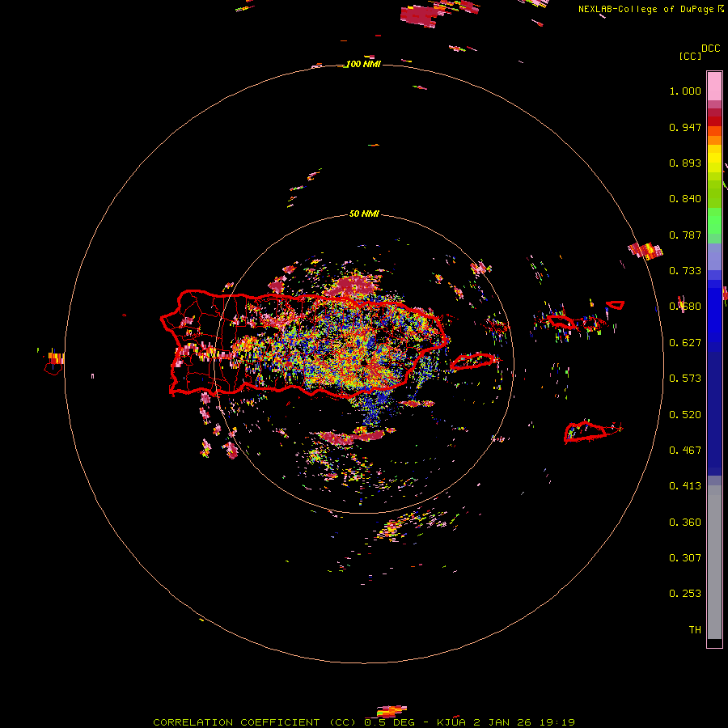Click the 0.307 scale value
This screenshot has width=728, height=728.
pos(685,558)
